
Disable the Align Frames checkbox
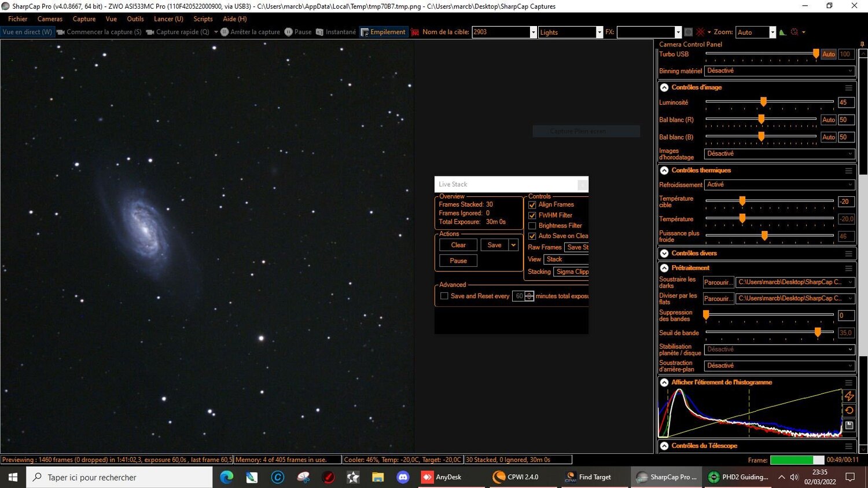point(532,204)
